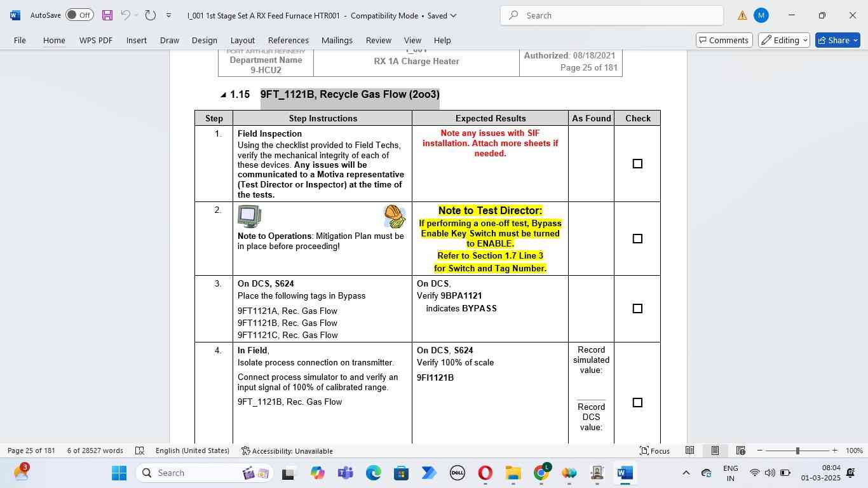Open the Help tab
Viewport: 868px width, 488px height.
pos(442,40)
